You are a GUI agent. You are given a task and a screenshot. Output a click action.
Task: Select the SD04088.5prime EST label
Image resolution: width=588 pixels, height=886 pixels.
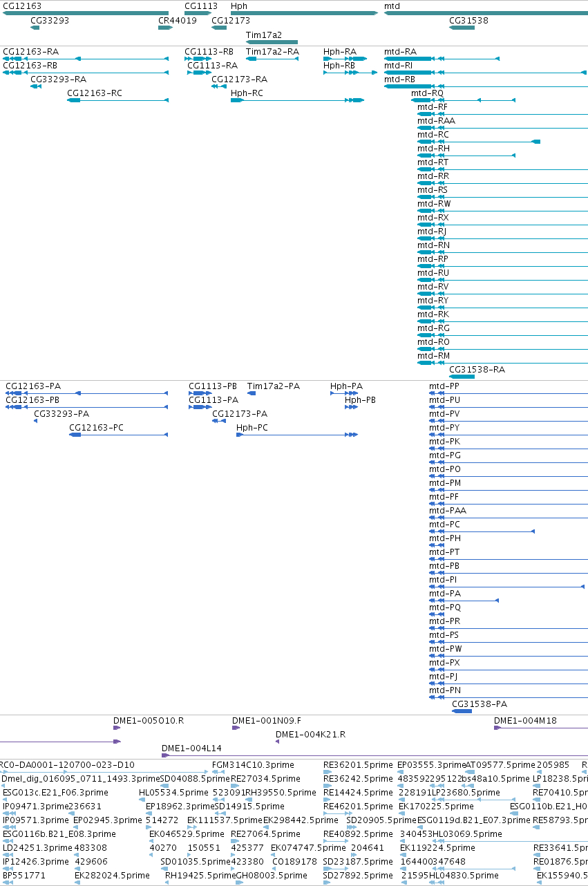[195, 779]
